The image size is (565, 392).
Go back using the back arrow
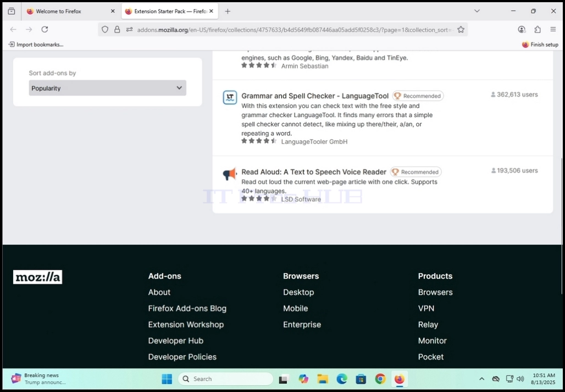[13, 30]
